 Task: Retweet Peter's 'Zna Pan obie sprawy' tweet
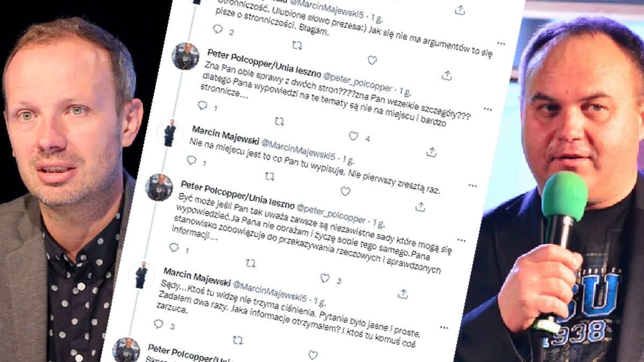279,122
